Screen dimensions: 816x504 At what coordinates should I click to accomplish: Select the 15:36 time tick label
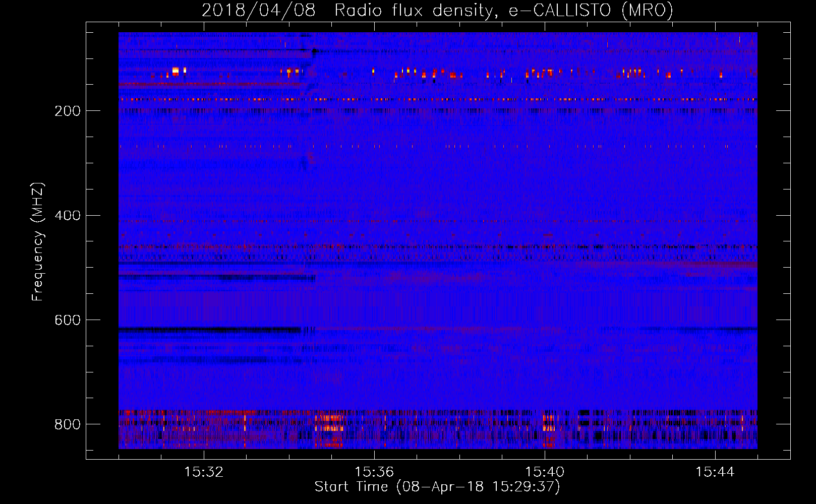(374, 472)
